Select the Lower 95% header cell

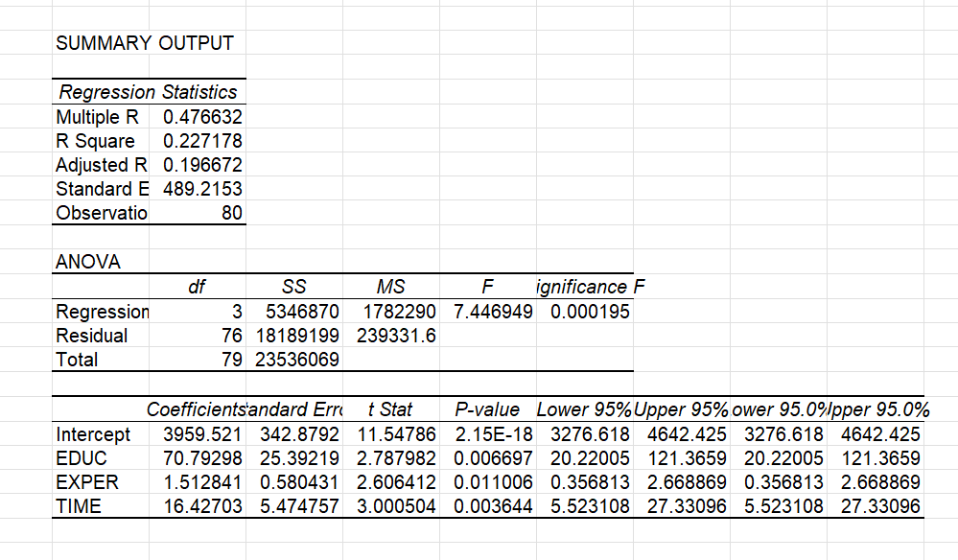click(x=583, y=409)
